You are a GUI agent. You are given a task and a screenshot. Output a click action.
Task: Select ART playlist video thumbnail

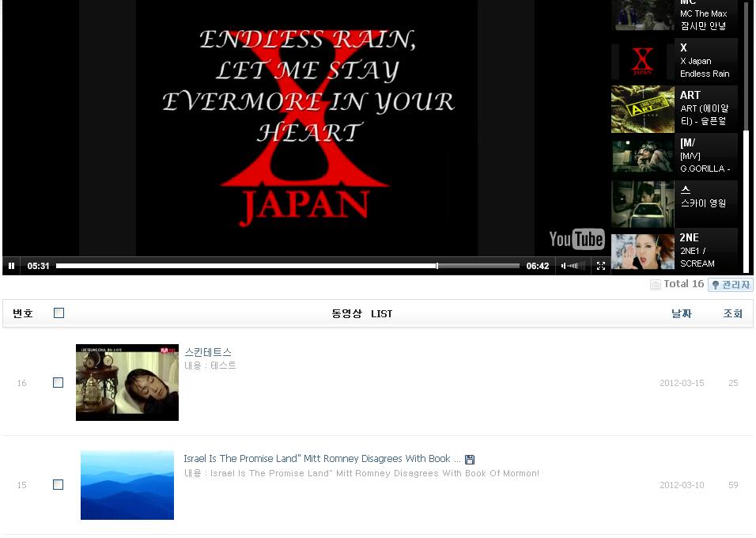[643, 109]
